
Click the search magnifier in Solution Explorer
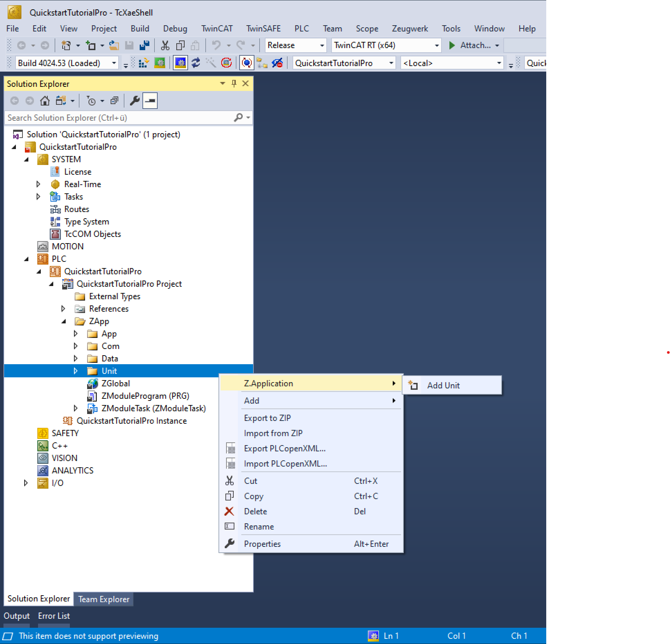(x=238, y=118)
